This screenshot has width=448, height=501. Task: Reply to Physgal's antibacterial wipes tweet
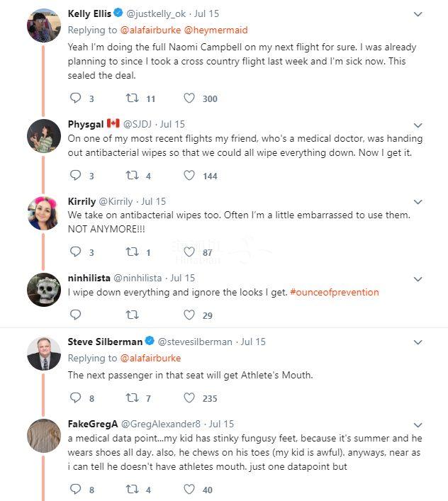click(x=75, y=175)
